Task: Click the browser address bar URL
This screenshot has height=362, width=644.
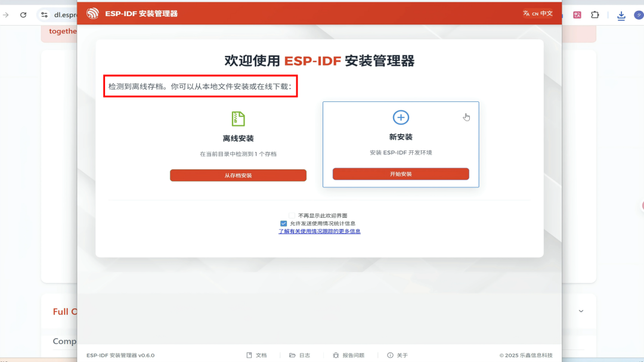Action: [66, 15]
